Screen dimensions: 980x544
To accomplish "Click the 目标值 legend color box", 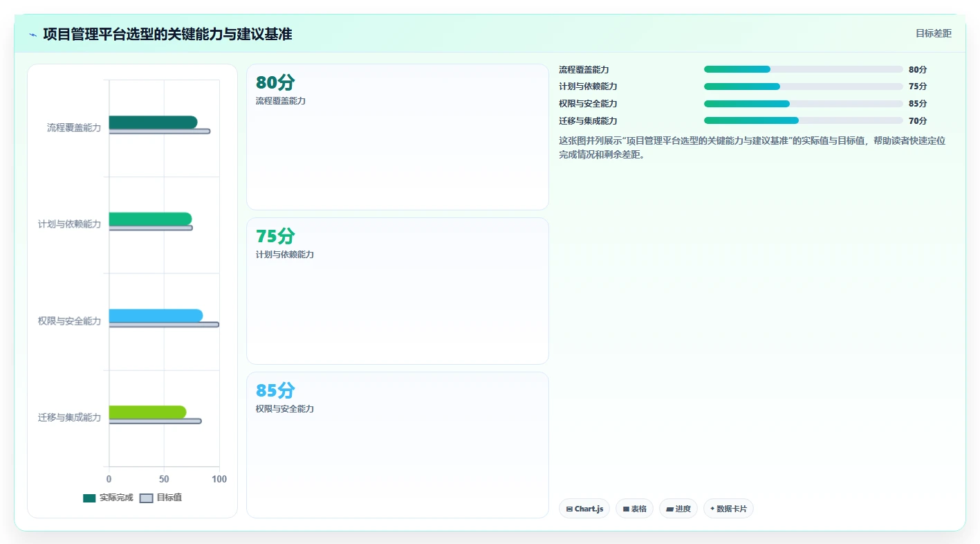I will point(147,498).
